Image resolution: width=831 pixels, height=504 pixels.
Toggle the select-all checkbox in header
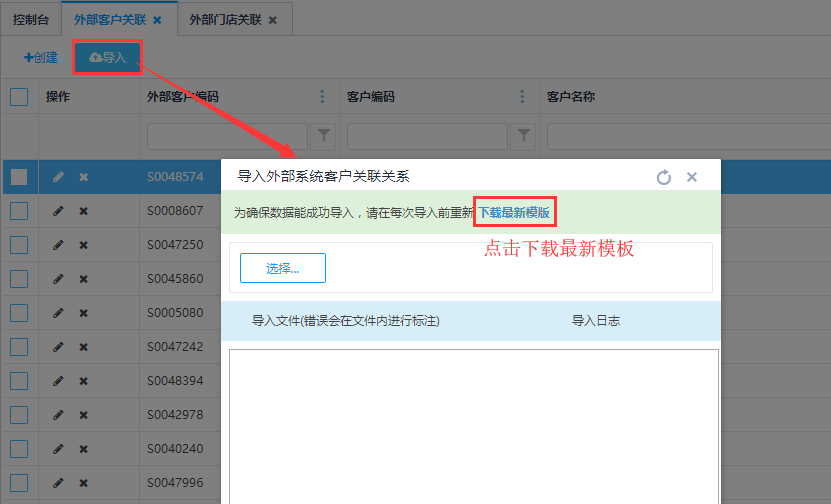(19, 97)
